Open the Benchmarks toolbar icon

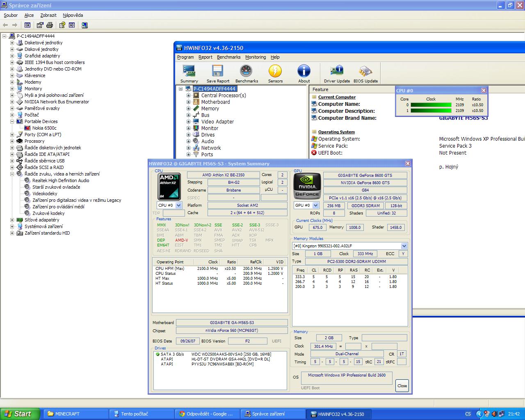click(246, 74)
